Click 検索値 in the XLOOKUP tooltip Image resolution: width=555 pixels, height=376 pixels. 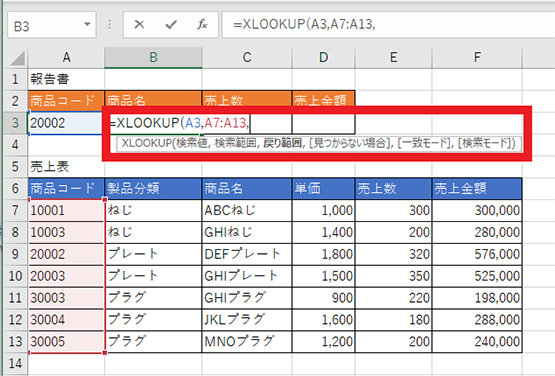[192, 143]
